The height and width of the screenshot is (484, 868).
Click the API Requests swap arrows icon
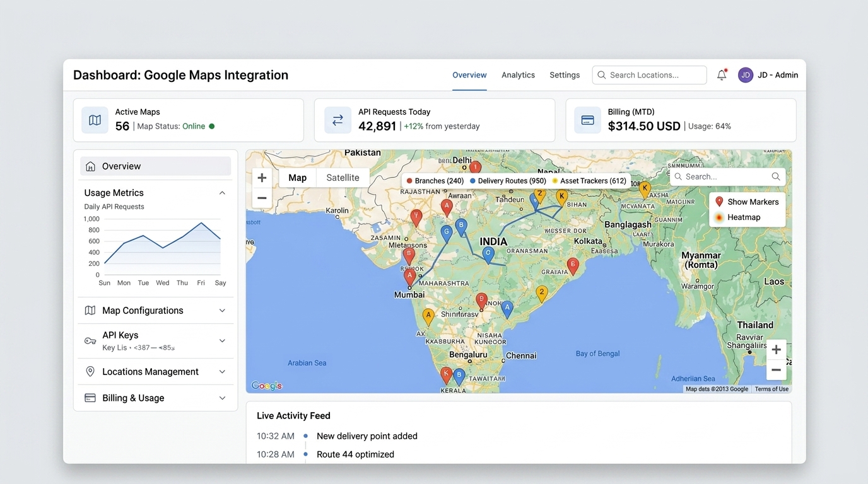[337, 120]
